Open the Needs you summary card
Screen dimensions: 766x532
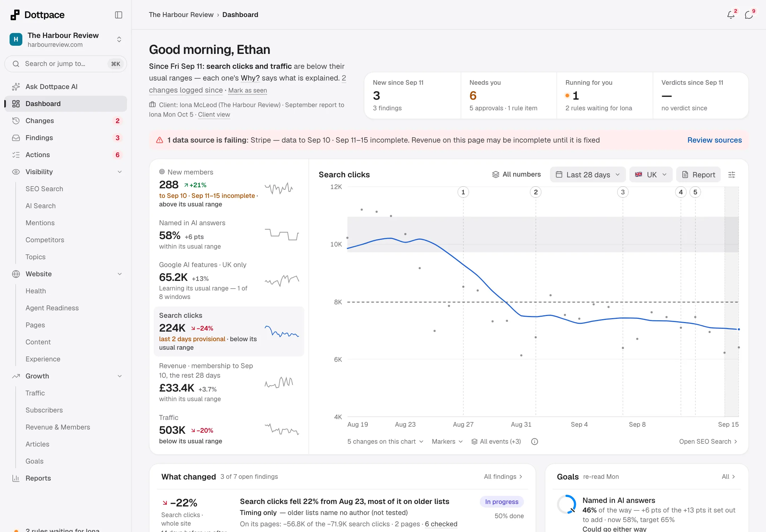(509, 95)
